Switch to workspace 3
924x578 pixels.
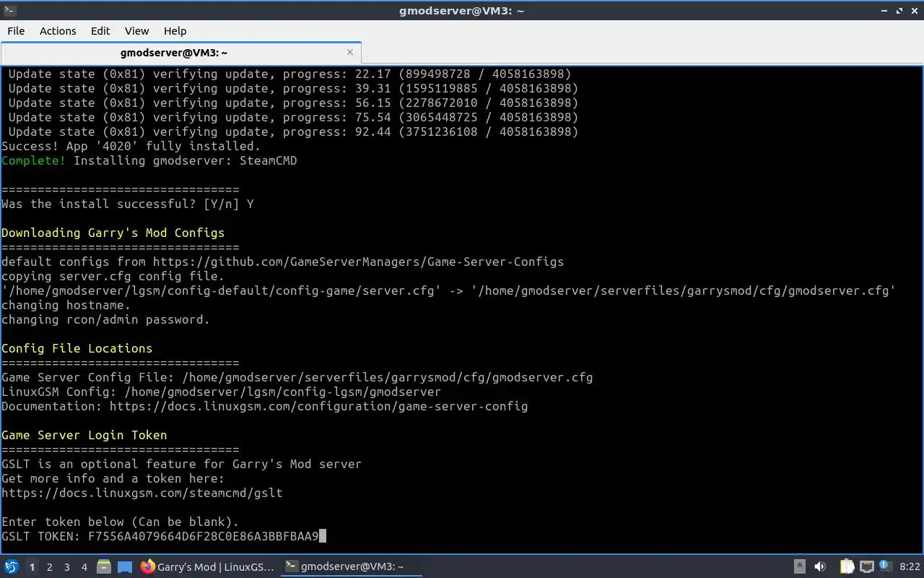click(x=67, y=567)
